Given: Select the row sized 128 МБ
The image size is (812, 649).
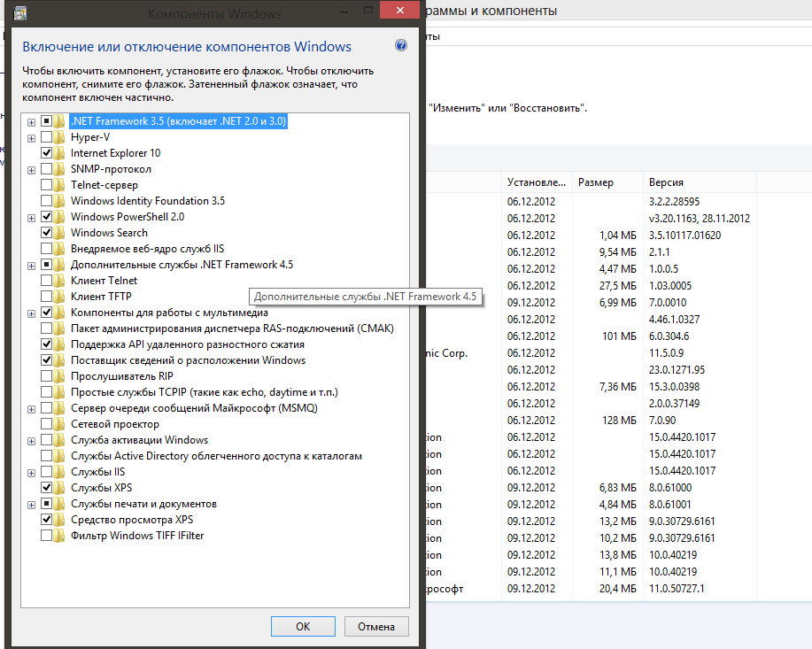Looking at the screenshot, I should coord(619,420).
